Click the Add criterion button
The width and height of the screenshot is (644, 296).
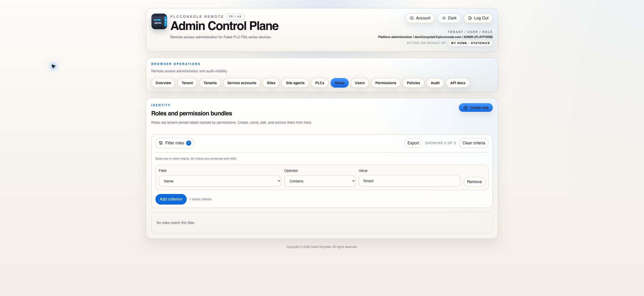pyautogui.click(x=171, y=199)
